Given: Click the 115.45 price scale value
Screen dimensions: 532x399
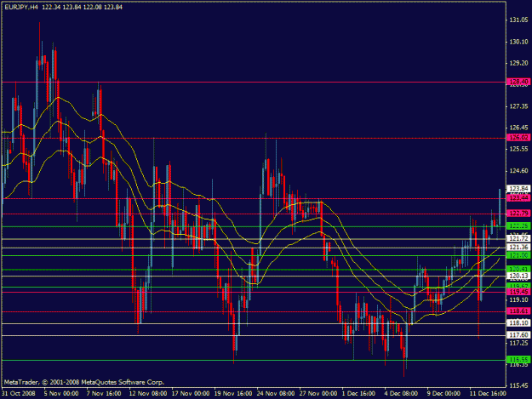Looking at the screenshot, I should click(518, 385).
